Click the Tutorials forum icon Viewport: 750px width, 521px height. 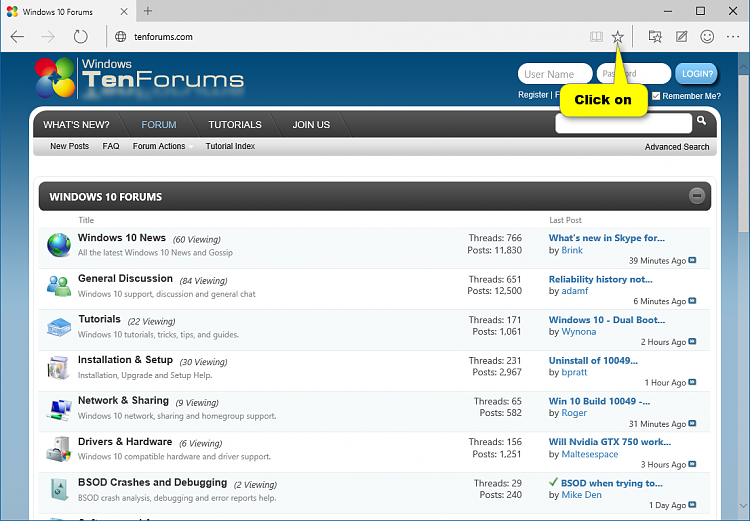coord(59,327)
